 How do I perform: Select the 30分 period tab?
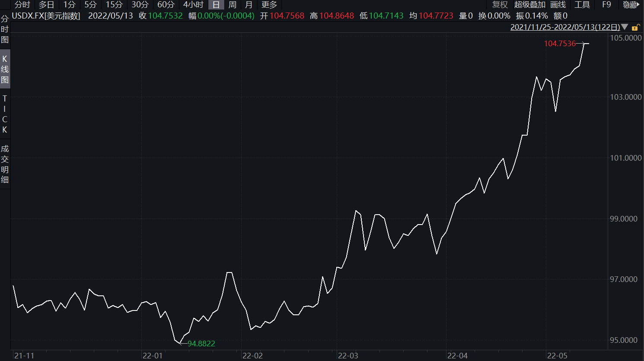click(x=140, y=5)
